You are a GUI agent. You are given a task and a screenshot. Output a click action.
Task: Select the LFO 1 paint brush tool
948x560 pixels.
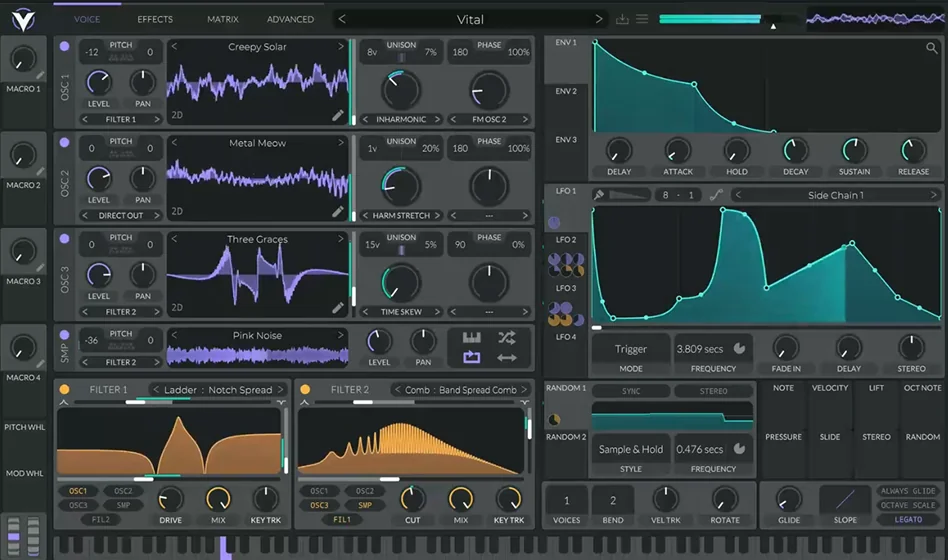pos(599,195)
